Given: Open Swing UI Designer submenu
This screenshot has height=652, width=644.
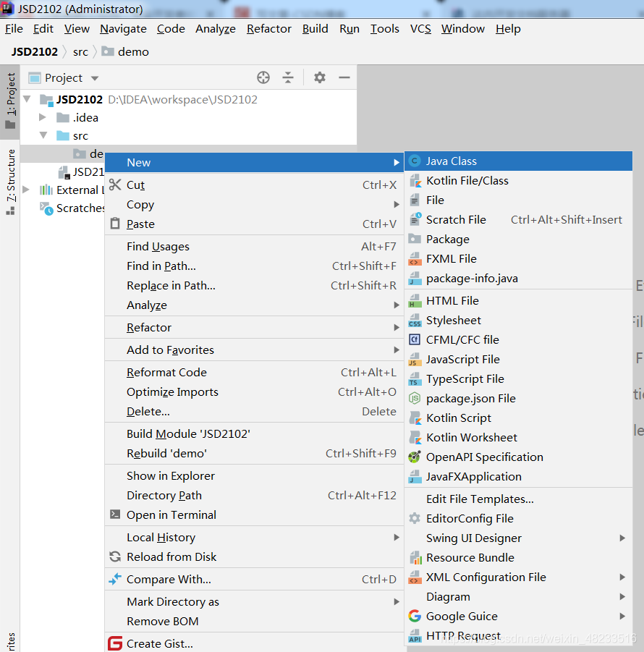Looking at the screenshot, I should [x=518, y=538].
